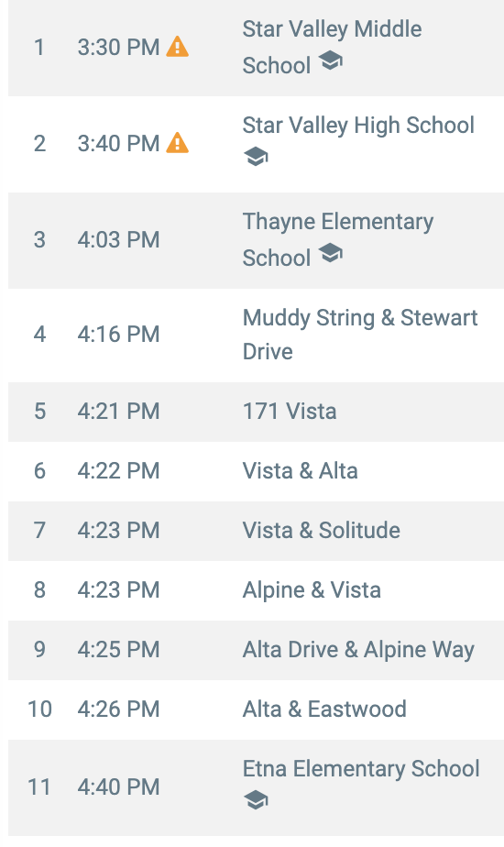Click the warning icon beside 3:40 PM
Viewport: 504px width, 847px height.
pos(177,143)
